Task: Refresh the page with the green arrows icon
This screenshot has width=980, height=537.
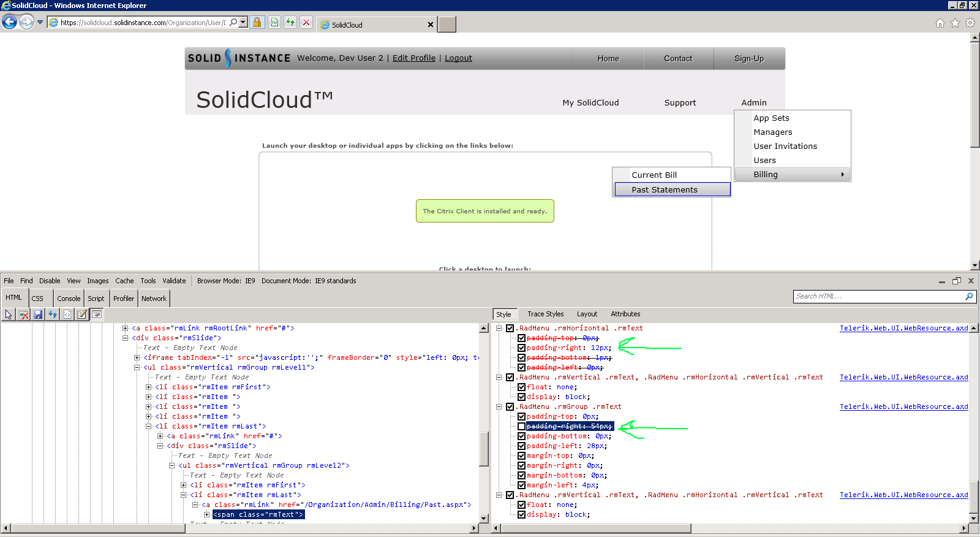Action: click(290, 23)
